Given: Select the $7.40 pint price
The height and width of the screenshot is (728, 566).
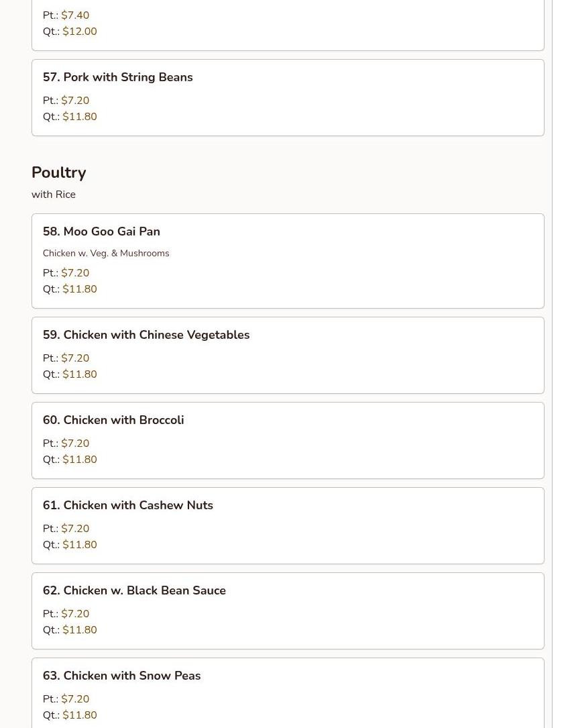Looking at the screenshot, I should pyautogui.click(x=75, y=15).
